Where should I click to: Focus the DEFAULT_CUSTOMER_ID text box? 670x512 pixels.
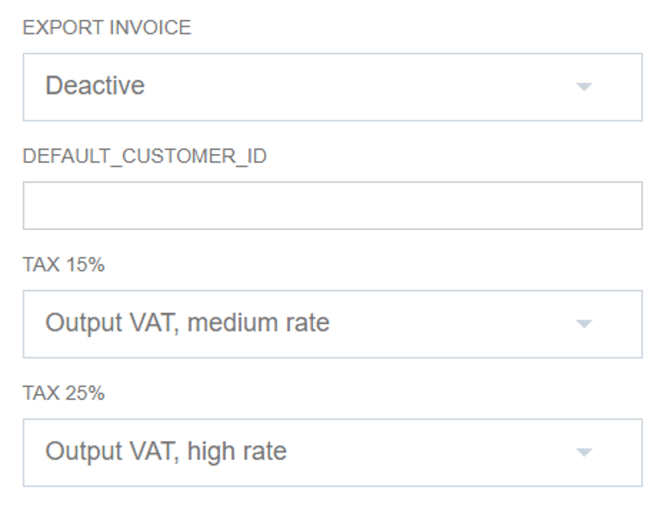pyautogui.click(x=332, y=206)
